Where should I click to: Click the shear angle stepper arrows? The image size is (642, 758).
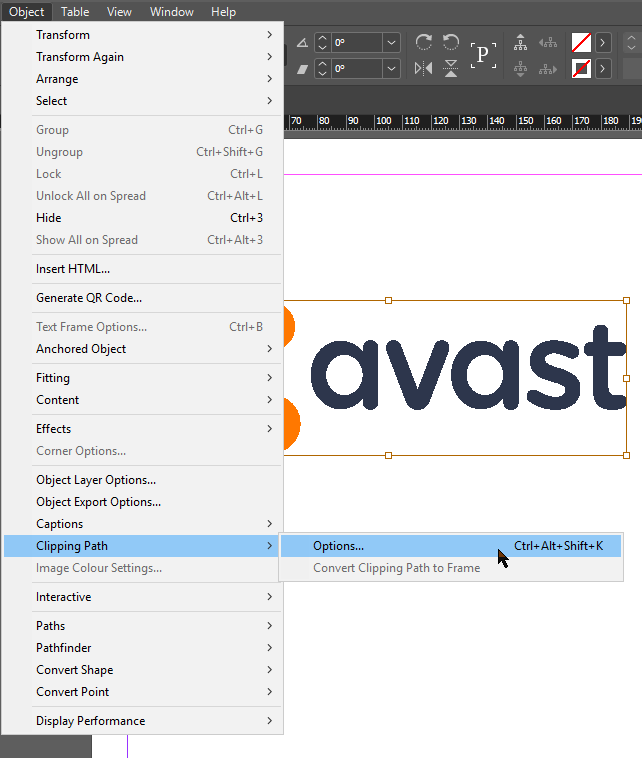322,68
